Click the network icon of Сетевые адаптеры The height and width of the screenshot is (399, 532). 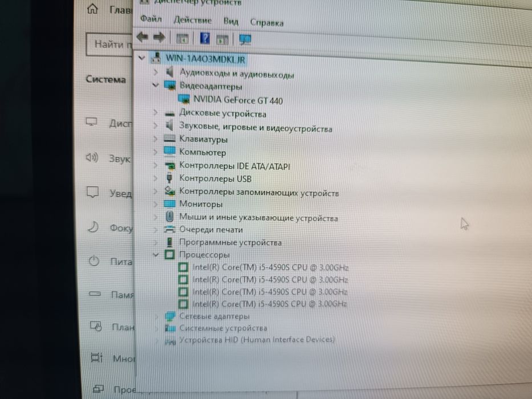tap(170, 316)
